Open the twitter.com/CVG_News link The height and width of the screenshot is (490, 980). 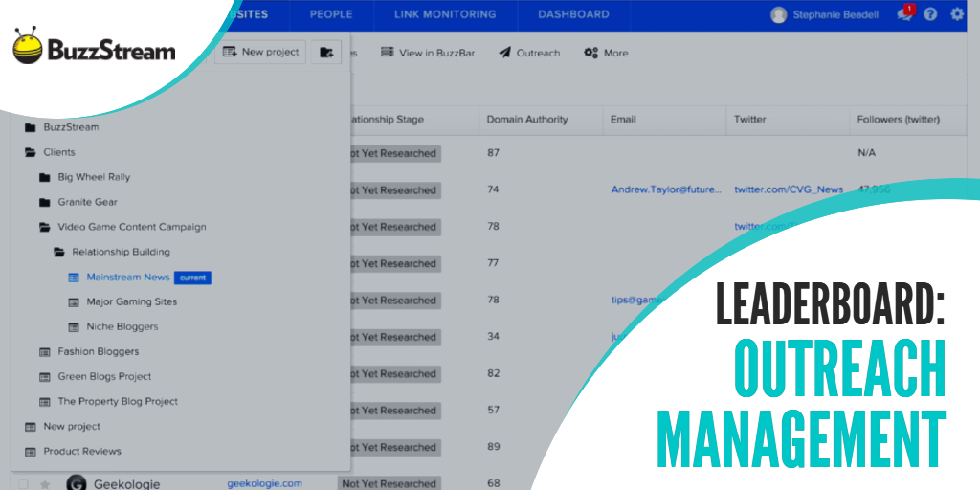[789, 189]
